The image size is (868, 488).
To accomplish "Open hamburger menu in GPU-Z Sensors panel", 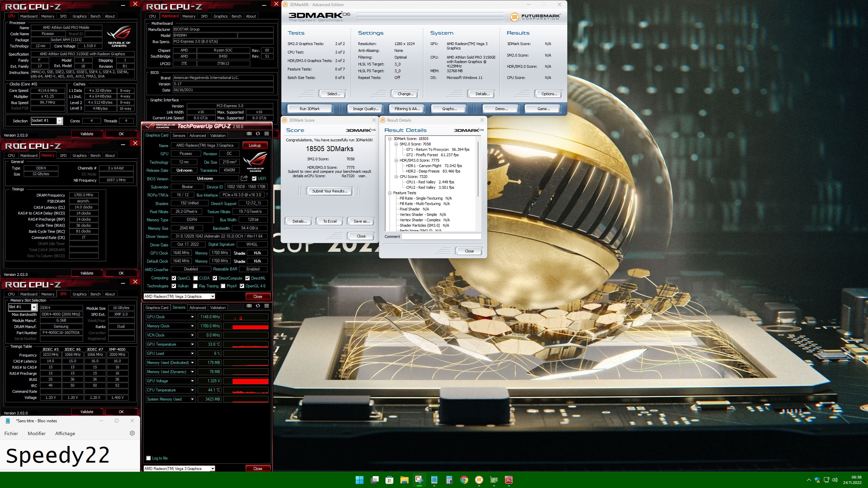I will [x=267, y=306].
